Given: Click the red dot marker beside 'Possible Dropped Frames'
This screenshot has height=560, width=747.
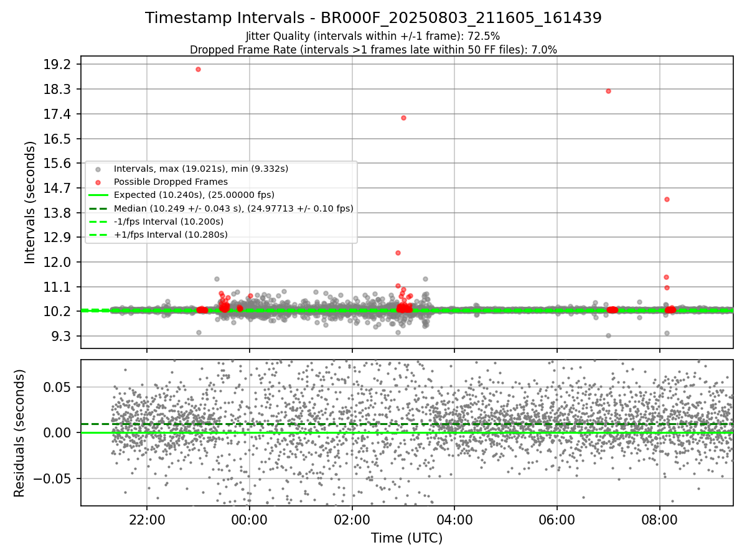Looking at the screenshot, I should pyautogui.click(x=98, y=182).
